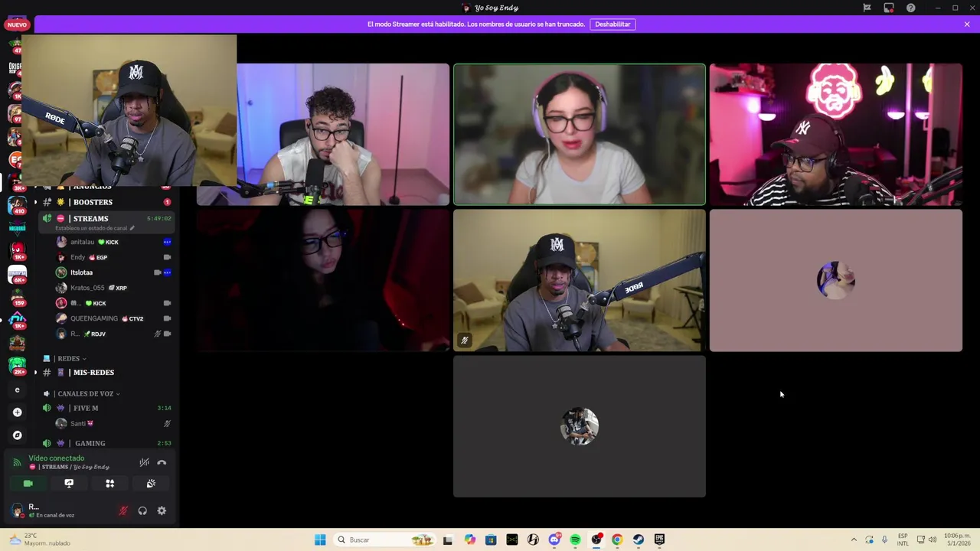980x551 pixels.
Task: Expand threads arrow beside BOOSTERS channel
Action: pyautogui.click(x=34, y=202)
